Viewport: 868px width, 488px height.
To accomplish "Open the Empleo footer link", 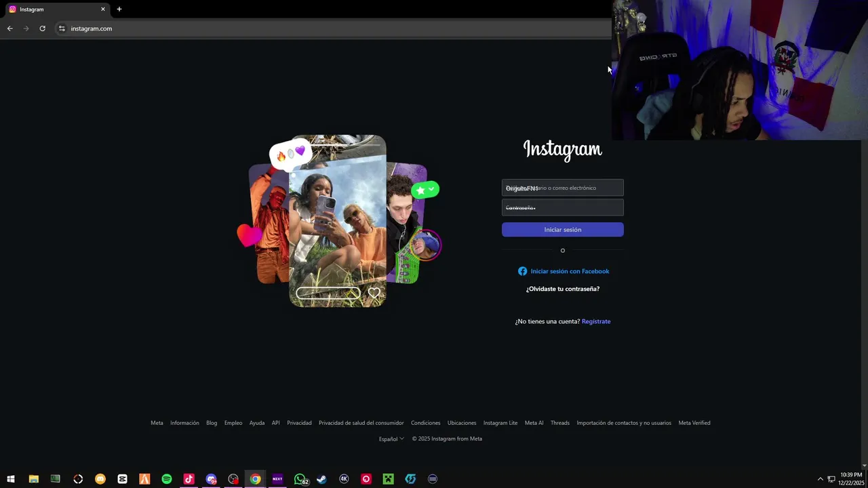I will click(233, 423).
